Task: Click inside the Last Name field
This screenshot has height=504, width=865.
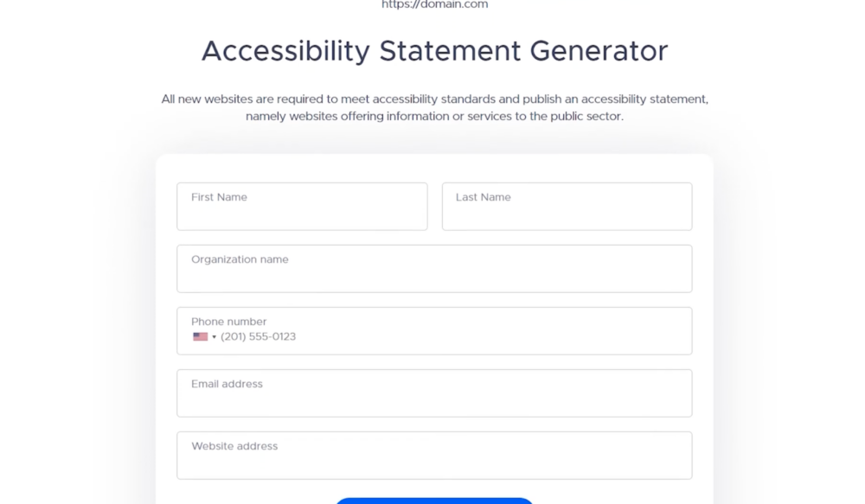Action: click(x=567, y=207)
